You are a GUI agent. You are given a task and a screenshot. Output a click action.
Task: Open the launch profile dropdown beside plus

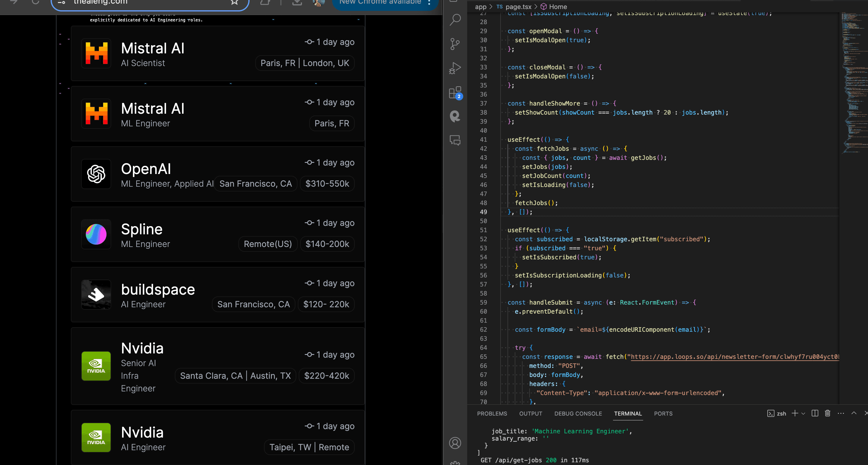803,414
